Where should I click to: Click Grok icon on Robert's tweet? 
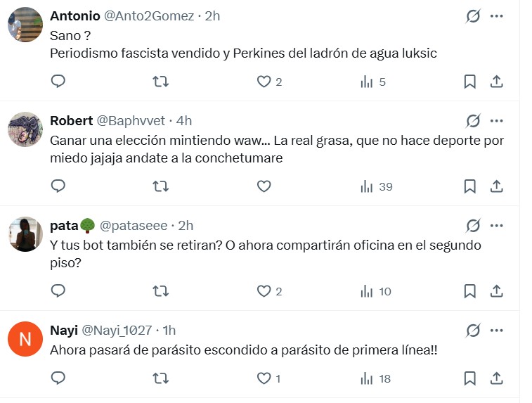473,121
